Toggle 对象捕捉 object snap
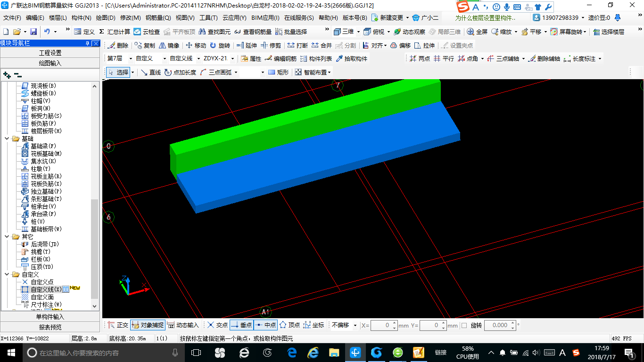This screenshot has width=644, height=362. click(148, 325)
